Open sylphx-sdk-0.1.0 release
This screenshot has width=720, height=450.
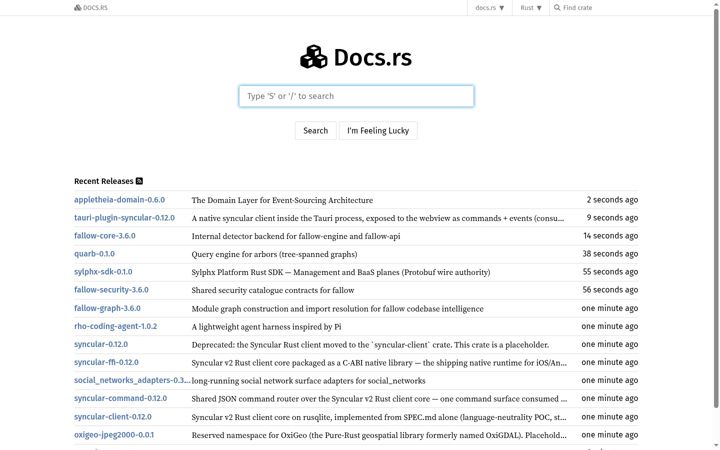[x=103, y=272]
